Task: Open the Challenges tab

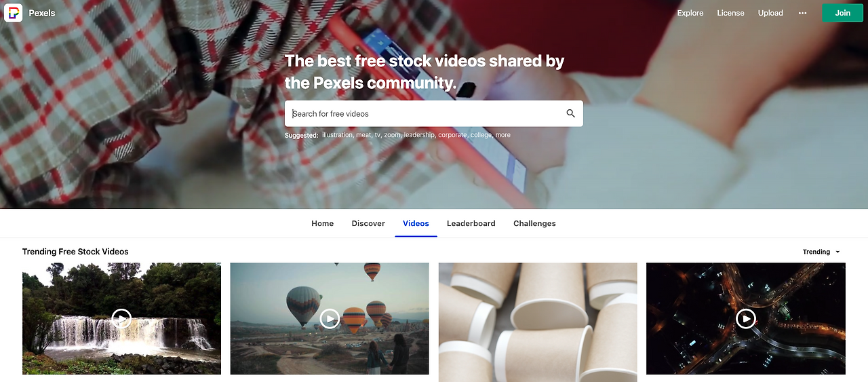Action: (x=534, y=223)
